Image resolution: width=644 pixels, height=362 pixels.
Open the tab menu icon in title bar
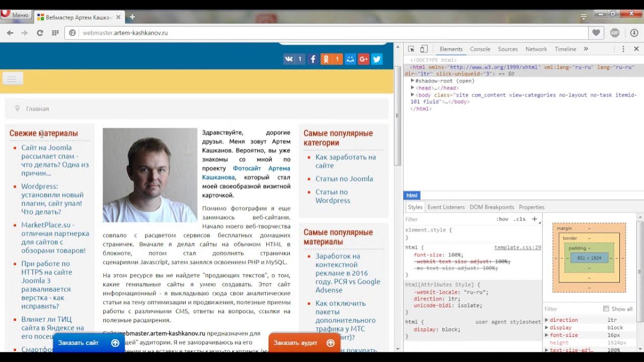(584, 17)
